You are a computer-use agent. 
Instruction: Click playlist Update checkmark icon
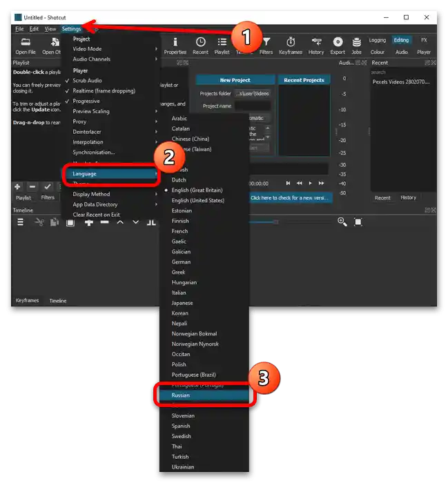coord(48,187)
